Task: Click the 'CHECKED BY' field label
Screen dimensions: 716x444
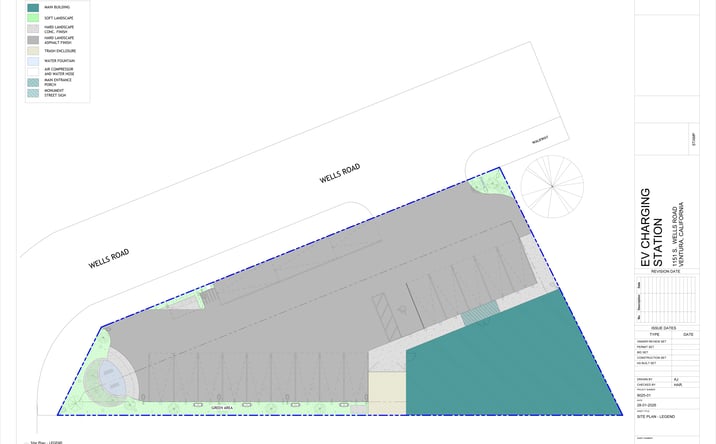Action: pyautogui.click(x=646, y=385)
